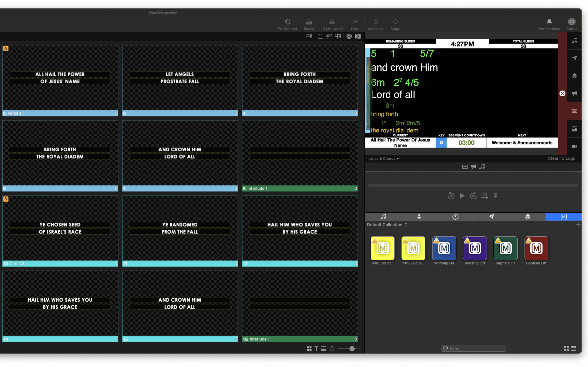
Task: Add a new macro with the plus button
Action: tap(578, 224)
